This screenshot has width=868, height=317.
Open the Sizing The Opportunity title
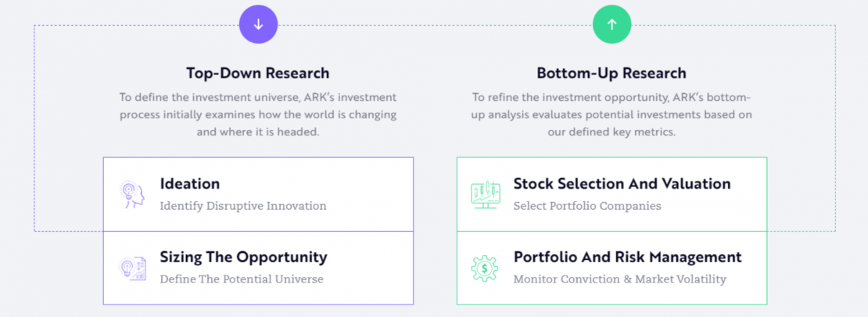[x=243, y=257]
